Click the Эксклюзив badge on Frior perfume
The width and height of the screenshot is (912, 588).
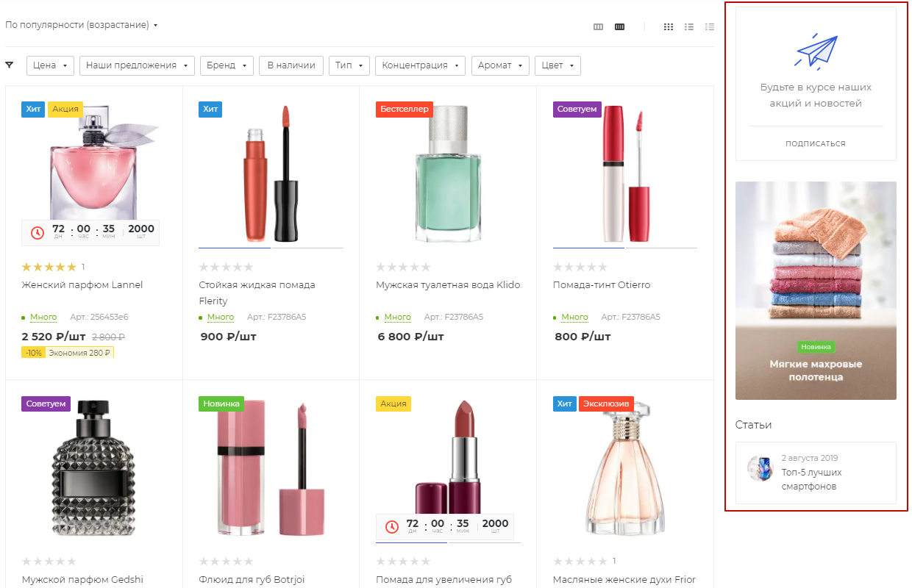pos(606,404)
